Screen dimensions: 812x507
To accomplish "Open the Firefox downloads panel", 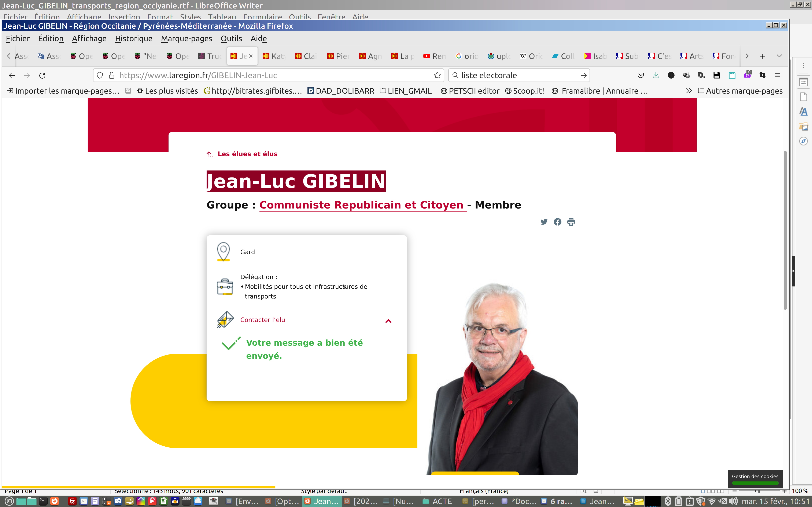I will [656, 75].
